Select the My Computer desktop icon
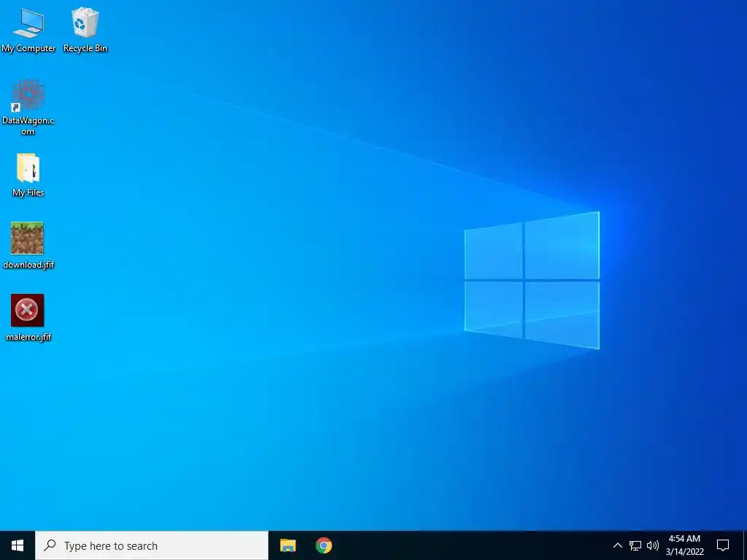This screenshot has width=747, height=560. (28, 30)
